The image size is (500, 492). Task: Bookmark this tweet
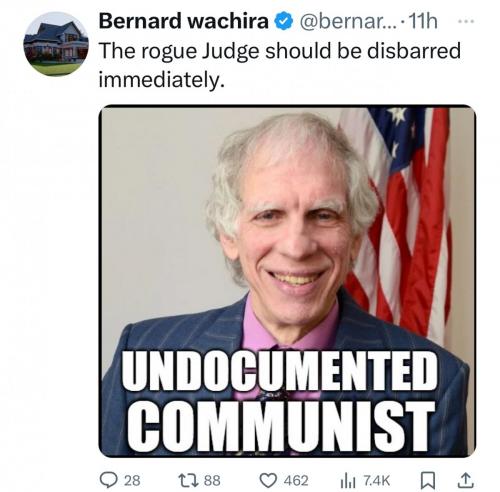(426, 480)
